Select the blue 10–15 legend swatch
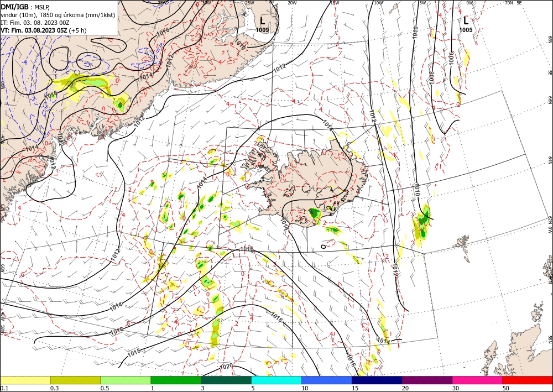 tap(327, 380)
